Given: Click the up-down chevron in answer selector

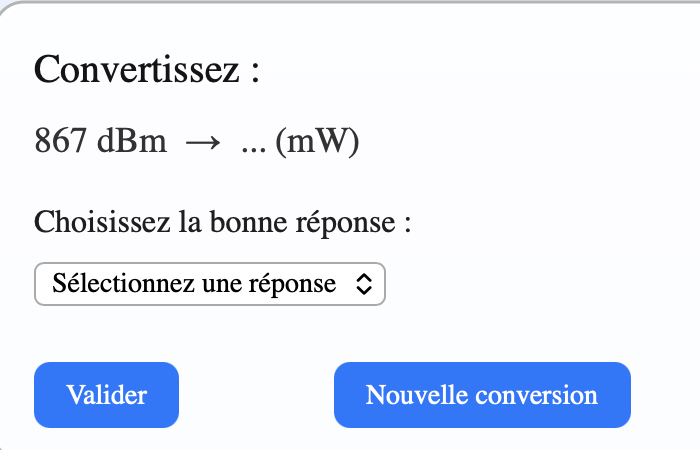Looking at the screenshot, I should click(x=363, y=284).
